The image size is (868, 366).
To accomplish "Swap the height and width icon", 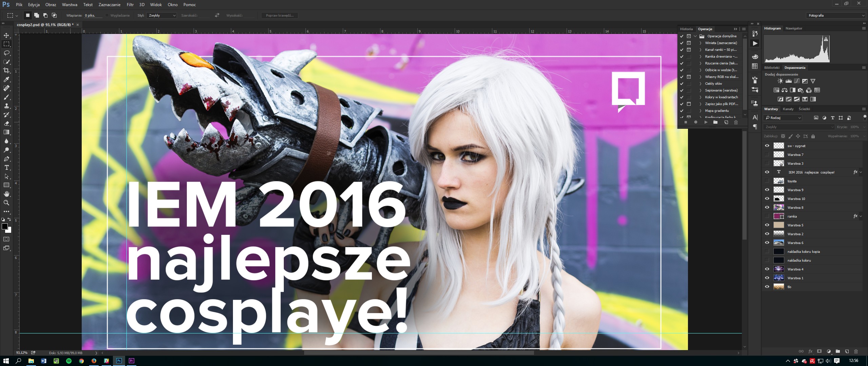I will tap(217, 15).
